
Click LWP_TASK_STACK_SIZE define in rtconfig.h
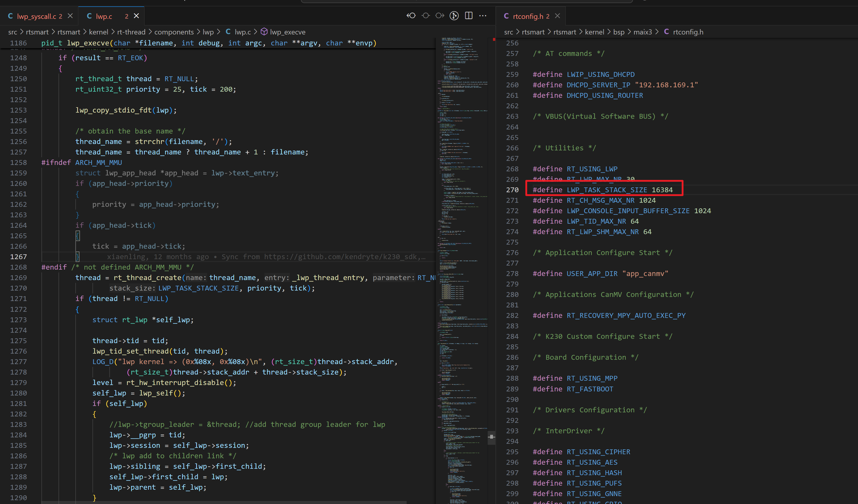607,190
